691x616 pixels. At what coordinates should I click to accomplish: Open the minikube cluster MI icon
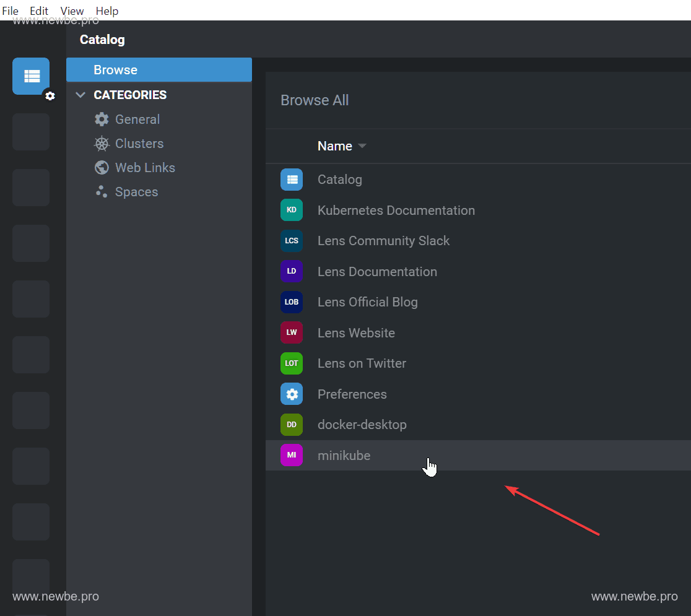292,456
